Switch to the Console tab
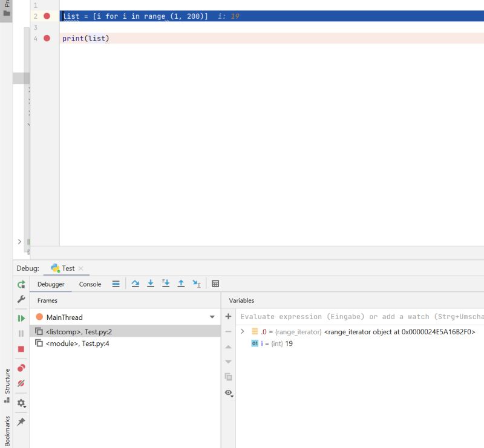The width and height of the screenshot is (484, 448). pos(90,284)
